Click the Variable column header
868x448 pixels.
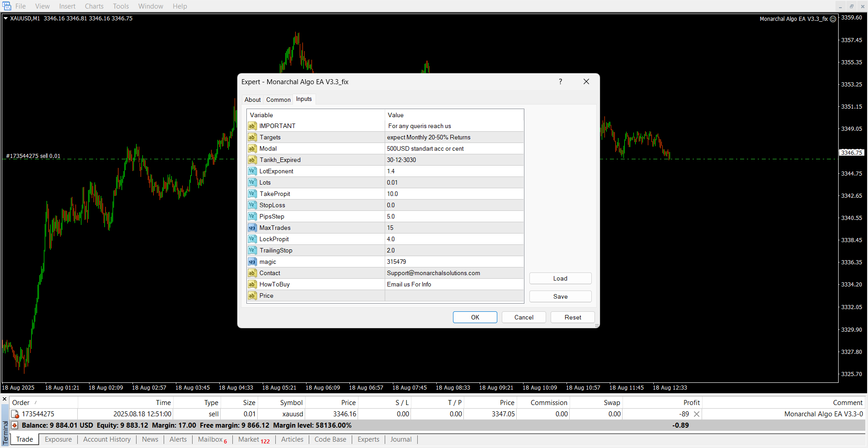pyautogui.click(x=316, y=115)
